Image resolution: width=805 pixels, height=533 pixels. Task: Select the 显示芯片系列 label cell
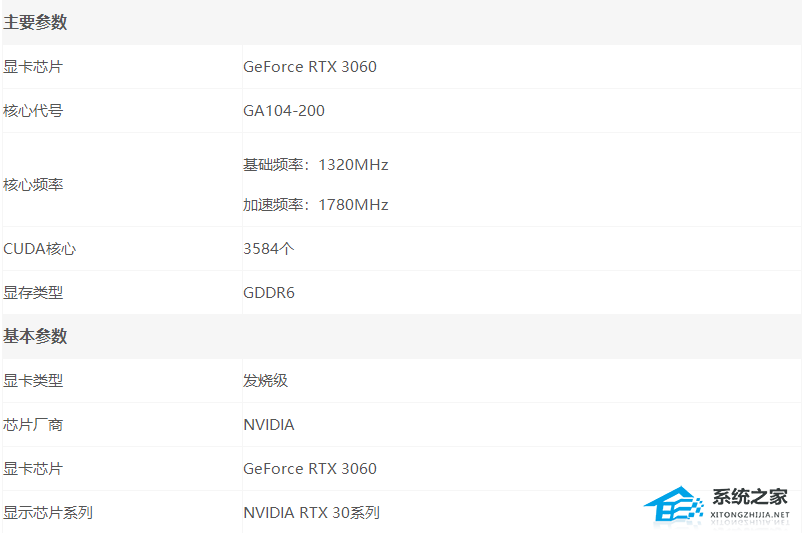(48, 513)
